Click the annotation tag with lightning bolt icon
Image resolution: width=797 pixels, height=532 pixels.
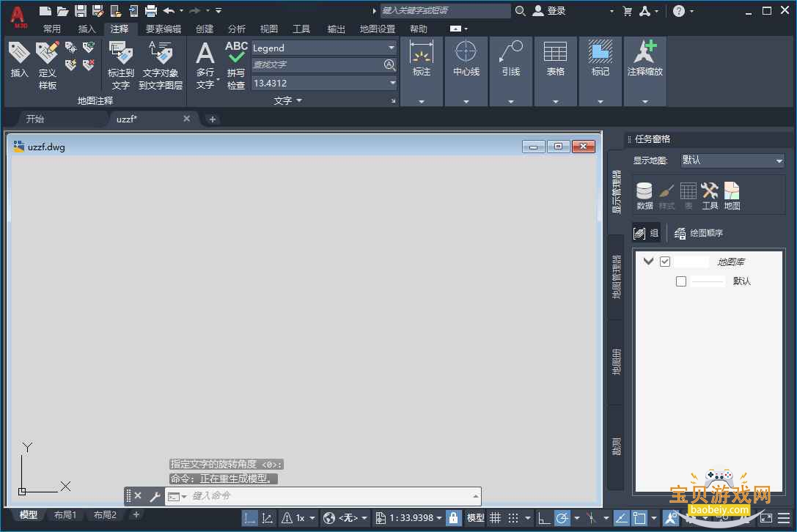click(x=70, y=64)
